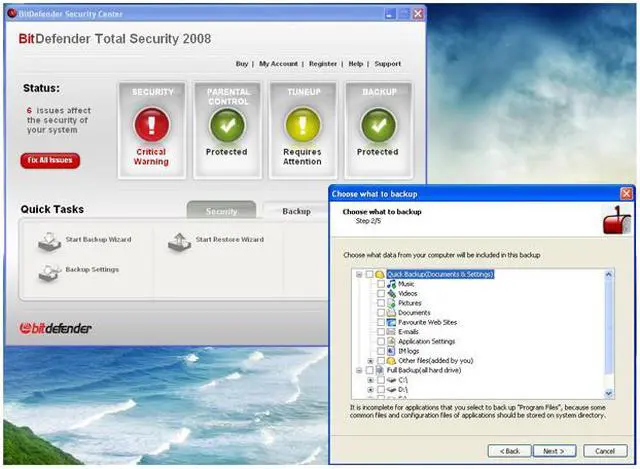The height and width of the screenshot is (469, 640).
Task: Open the Backup Settings icon
Action: point(50,271)
